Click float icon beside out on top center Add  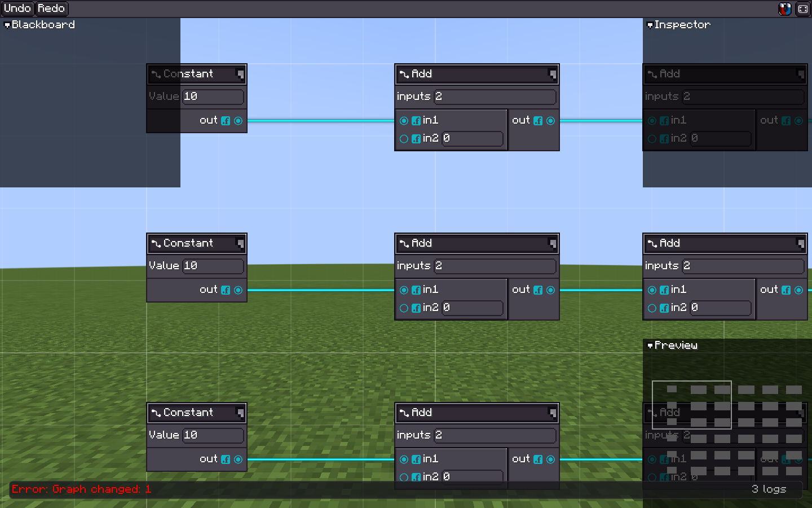538,121
